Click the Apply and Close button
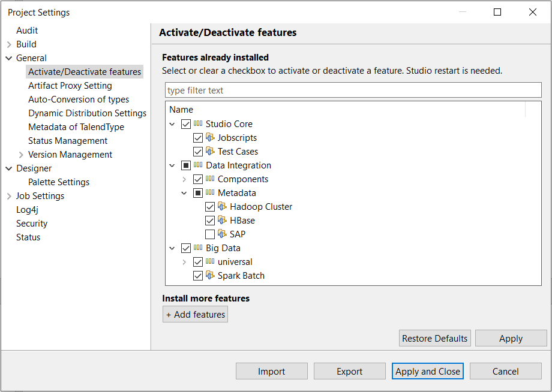The image size is (552, 392). coord(427,371)
